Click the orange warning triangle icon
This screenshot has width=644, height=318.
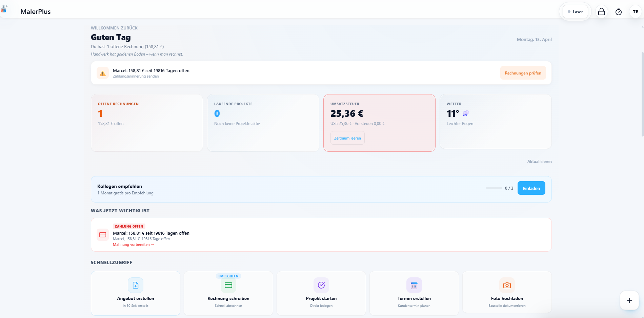tap(103, 73)
